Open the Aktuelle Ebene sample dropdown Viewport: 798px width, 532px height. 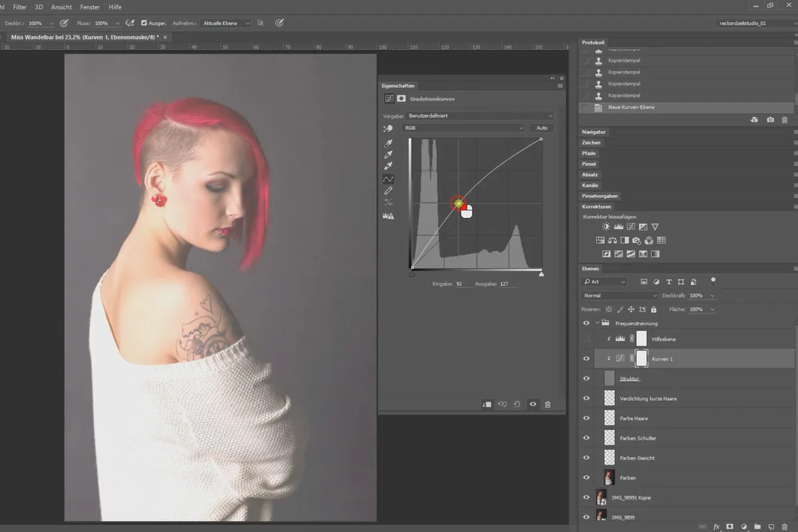(227, 23)
